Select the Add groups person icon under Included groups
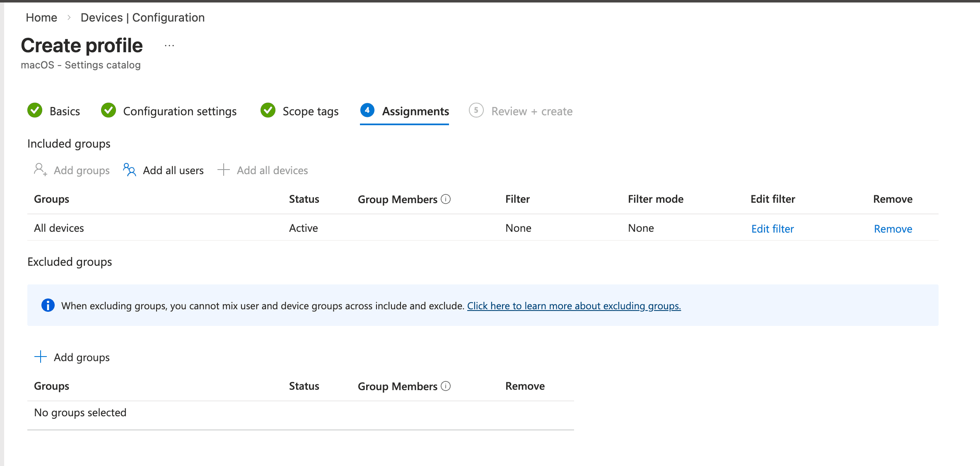Image resolution: width=980 pixels, height=466 pixels. click(39, 170)
